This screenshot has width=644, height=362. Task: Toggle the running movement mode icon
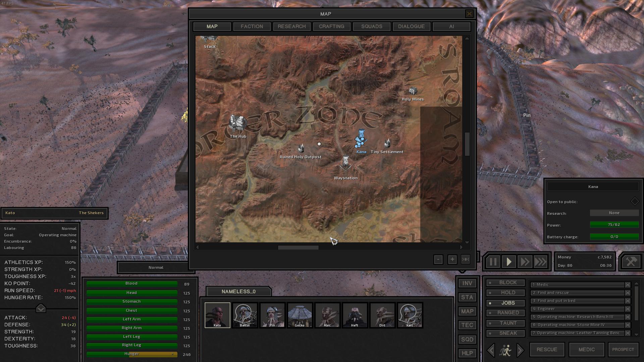[505, 350]
